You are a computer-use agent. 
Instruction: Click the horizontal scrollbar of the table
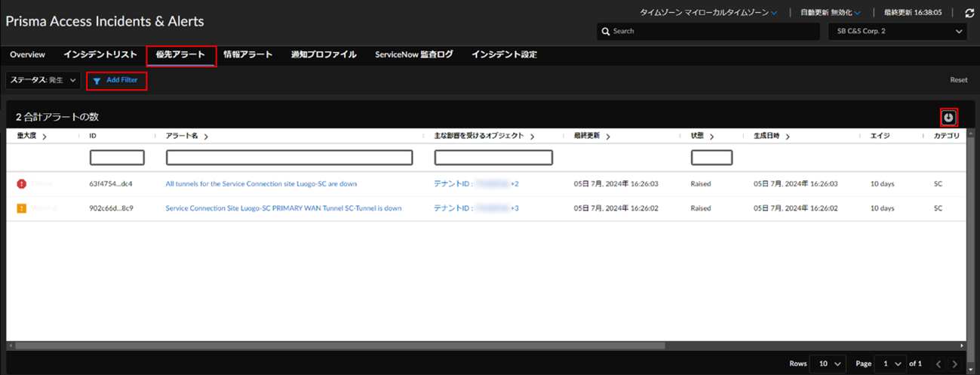click(x=339, y=345)
